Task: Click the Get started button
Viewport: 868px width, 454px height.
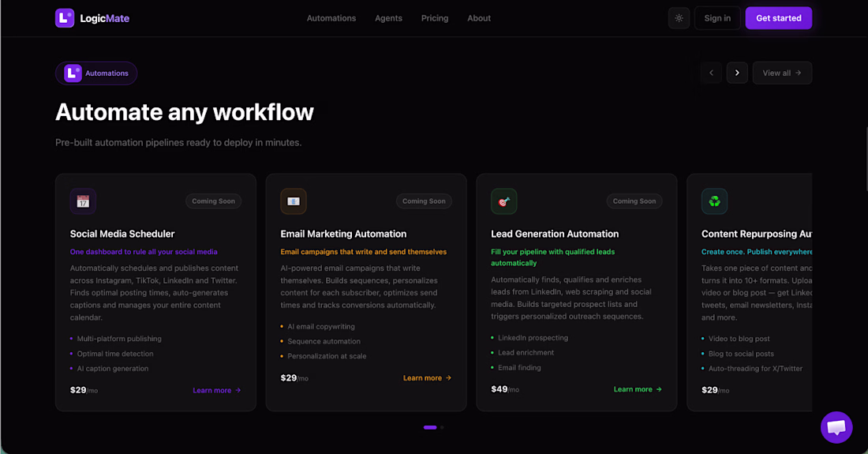Action: click(778, 18)
